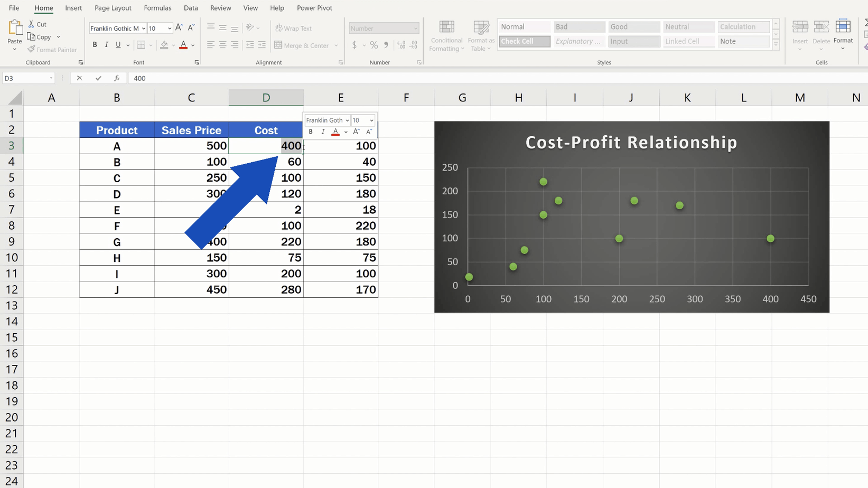Screen dimensions: 868x488
Task: Open the text orientation tool
Action: click(x=250, y=27)
